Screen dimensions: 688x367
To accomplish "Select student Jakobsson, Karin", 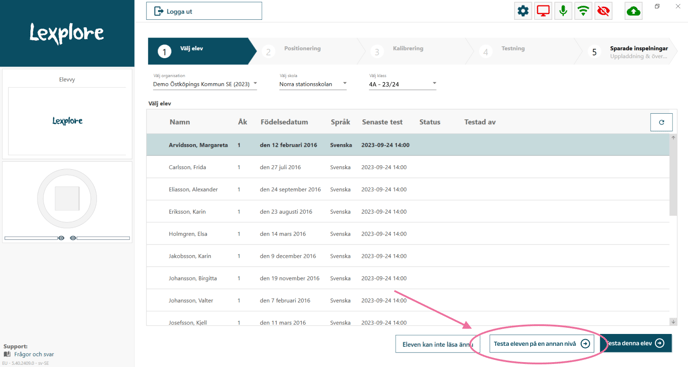I will coord(408,256).
